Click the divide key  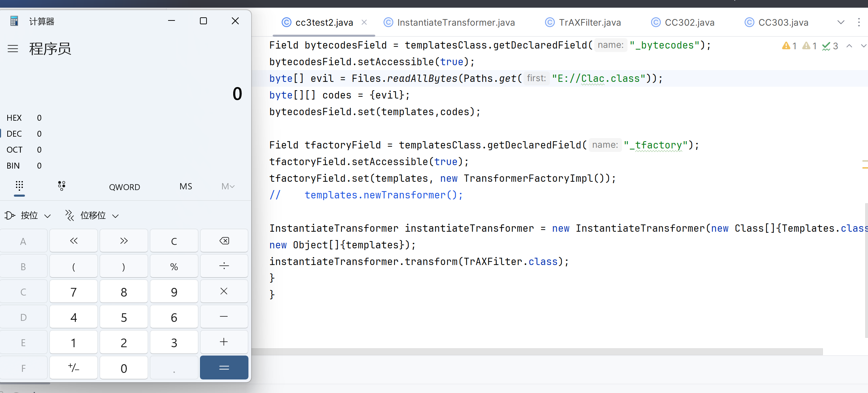pos(224,266)
